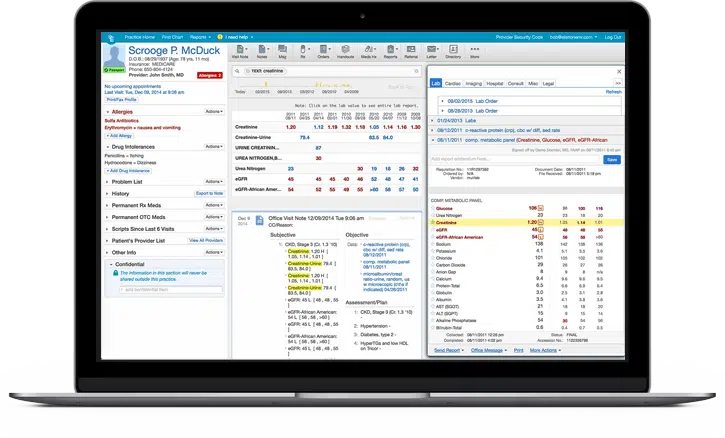Switch to the Imaging tab

[473, 84]
